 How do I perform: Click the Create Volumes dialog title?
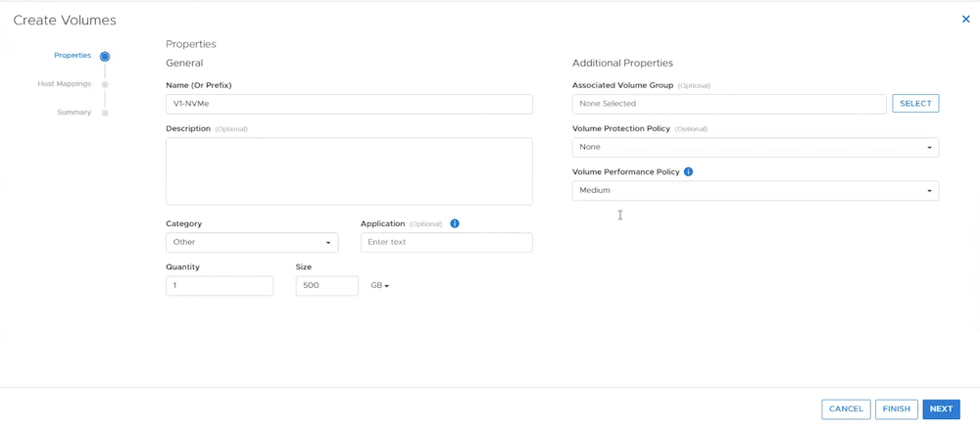point(65,20)
